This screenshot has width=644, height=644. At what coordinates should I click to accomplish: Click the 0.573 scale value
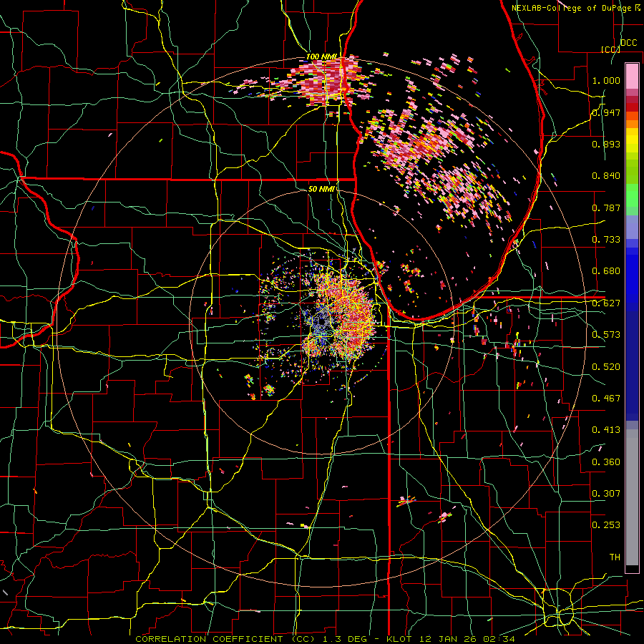coord(606,335)
